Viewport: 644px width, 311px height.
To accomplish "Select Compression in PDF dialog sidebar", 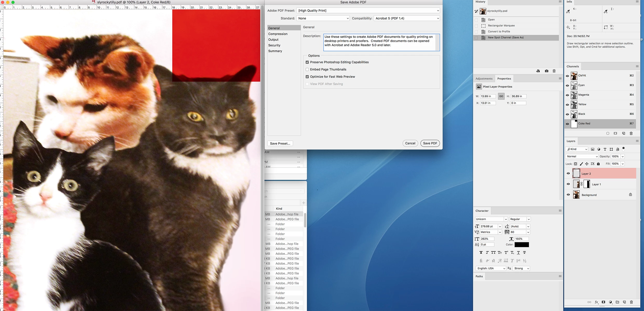I will (278, 34).
